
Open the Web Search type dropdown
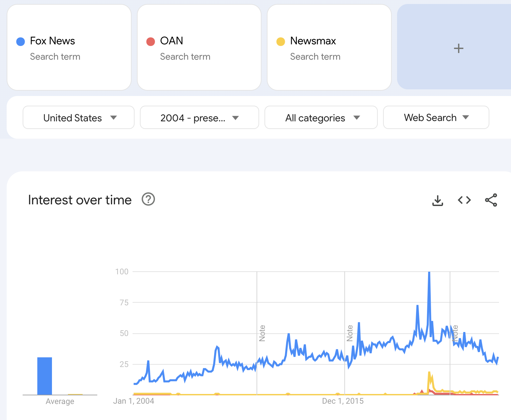click(436, 117)
